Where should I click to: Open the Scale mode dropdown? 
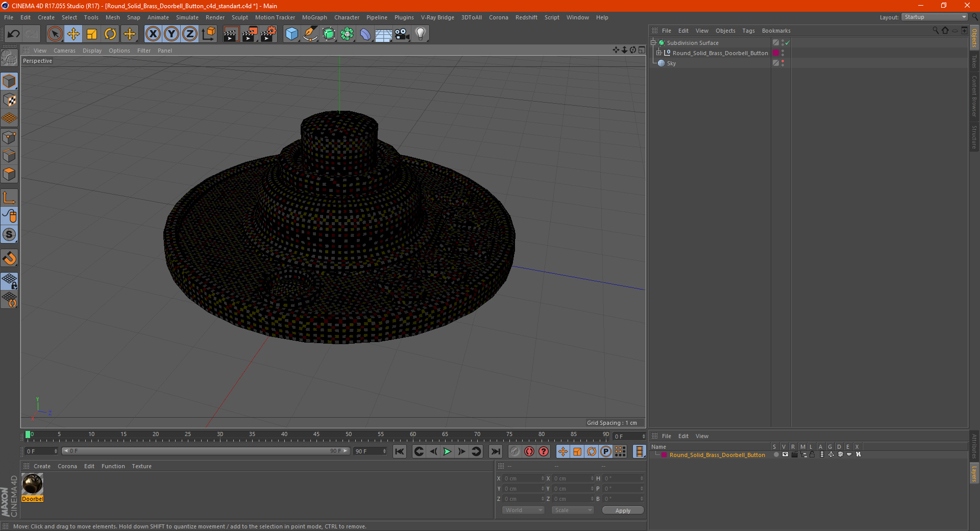tap(573, 510)
